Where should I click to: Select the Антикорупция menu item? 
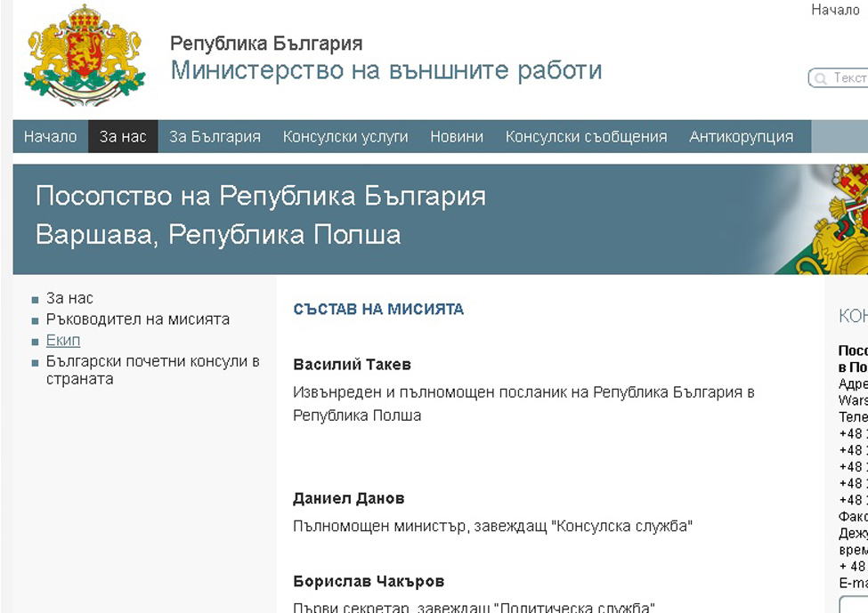[741, 137]
